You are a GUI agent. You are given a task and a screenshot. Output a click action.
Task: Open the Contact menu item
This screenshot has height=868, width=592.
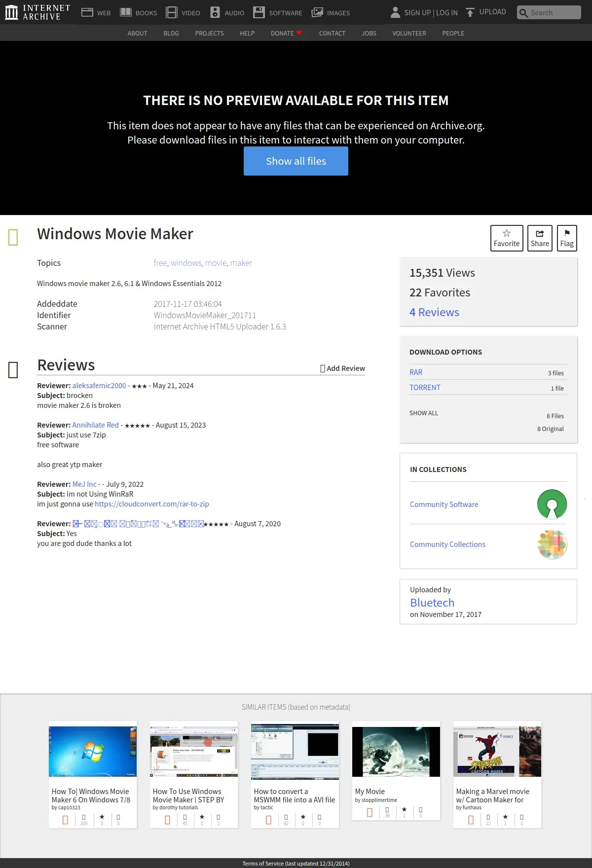[x=332, y=33]
